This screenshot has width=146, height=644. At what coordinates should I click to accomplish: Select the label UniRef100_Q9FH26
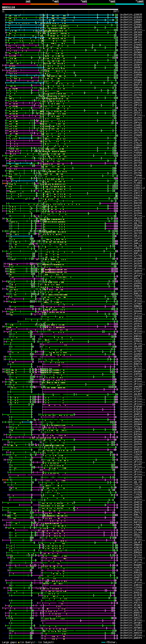pos(131,123)
